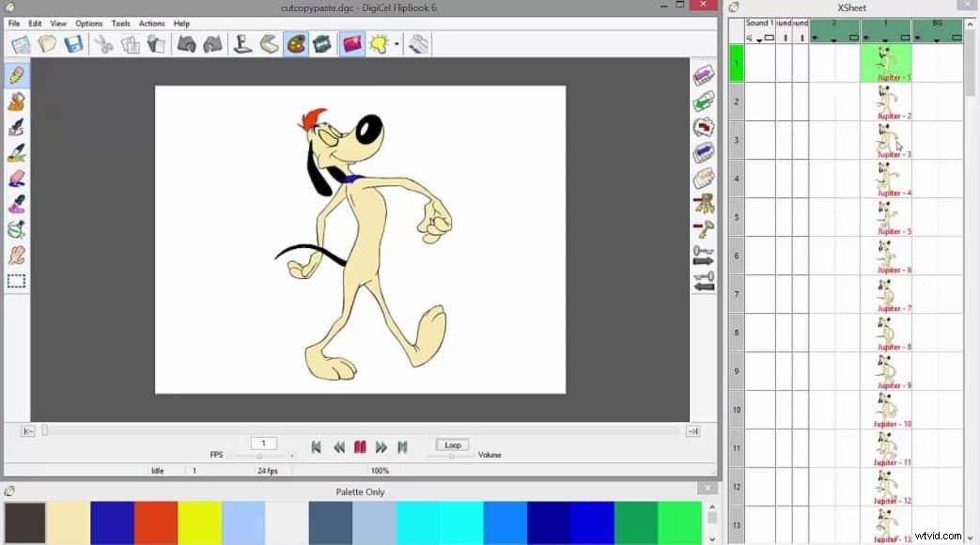Open the Sound 1 column header menu in XSheet
This screenshot has width=980, height=545.
[x=759, y=23]
